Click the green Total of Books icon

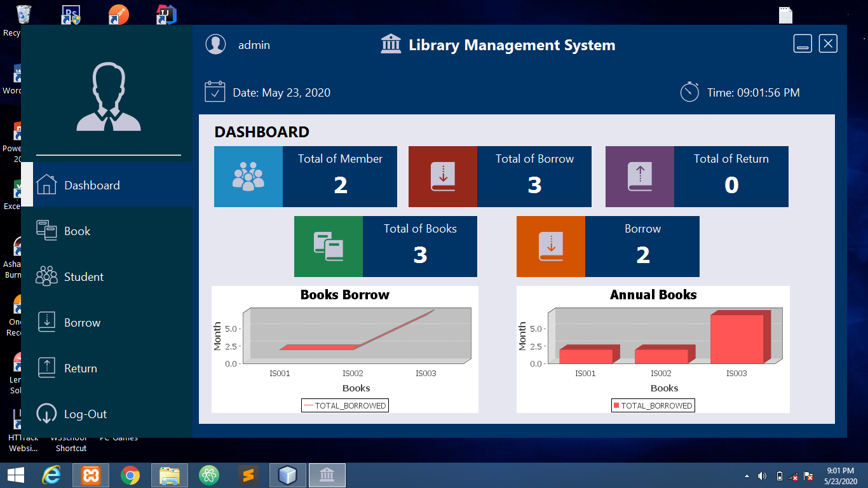tap(329, 247)
